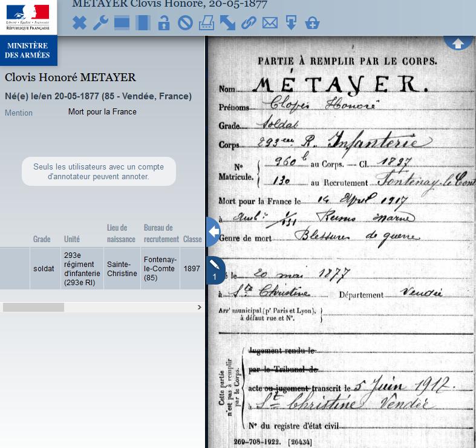Click 'Mort pour la France' mention value

[102, 112]
